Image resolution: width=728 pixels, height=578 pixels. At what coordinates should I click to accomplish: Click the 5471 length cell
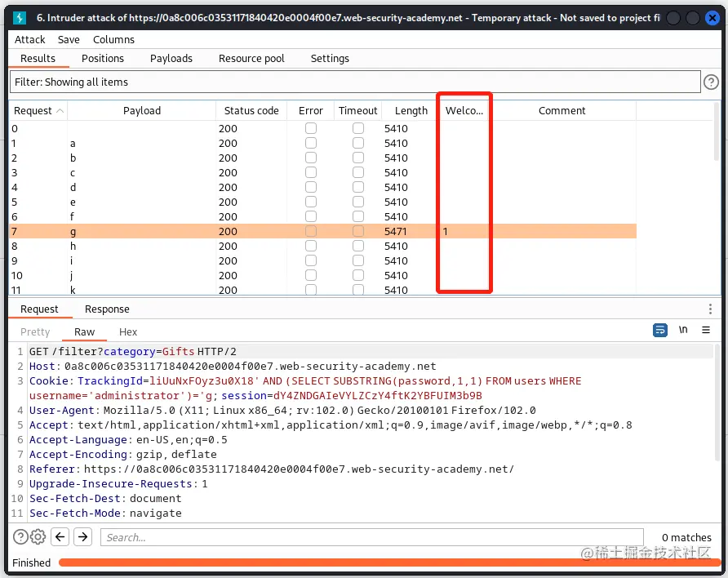click(x=396, y=231)
